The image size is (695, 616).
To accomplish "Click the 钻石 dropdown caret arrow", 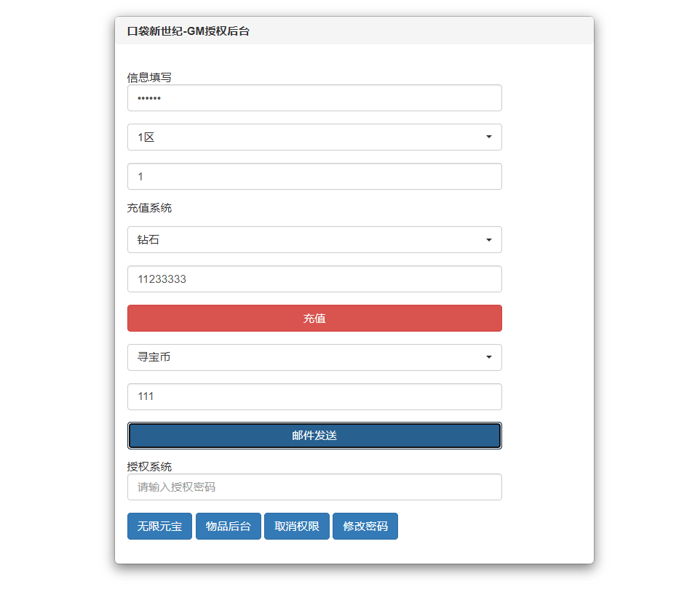I will tap(489, 239).
